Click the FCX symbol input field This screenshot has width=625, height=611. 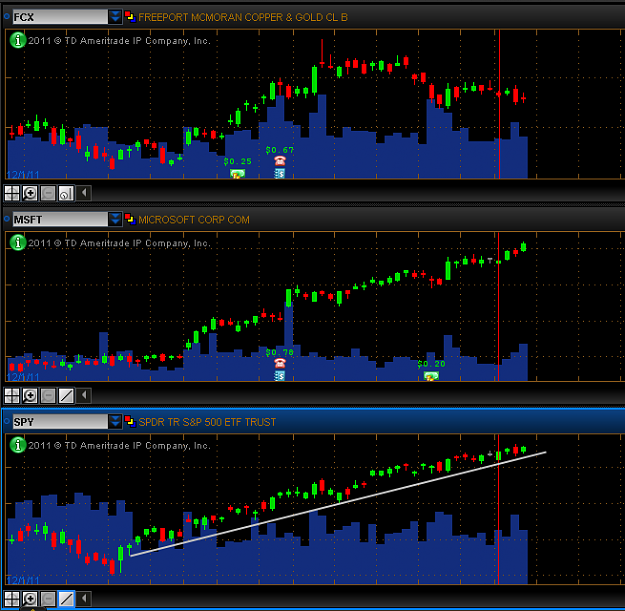(60, 17)
